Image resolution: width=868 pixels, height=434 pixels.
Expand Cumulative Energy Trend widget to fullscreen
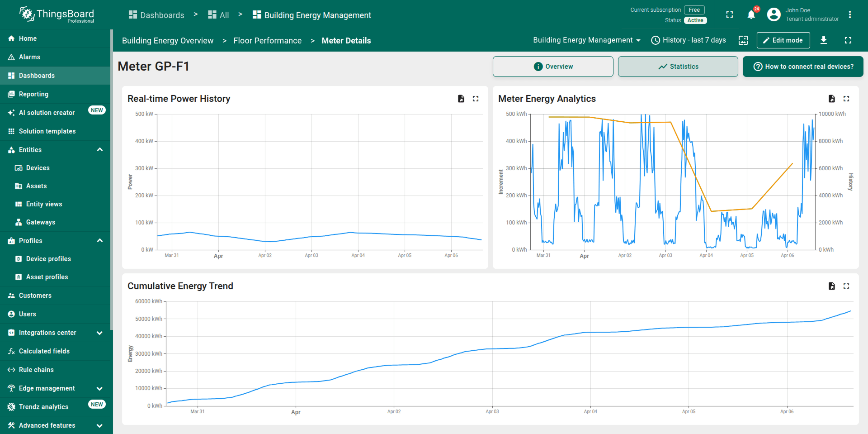[x=846, y=286]
